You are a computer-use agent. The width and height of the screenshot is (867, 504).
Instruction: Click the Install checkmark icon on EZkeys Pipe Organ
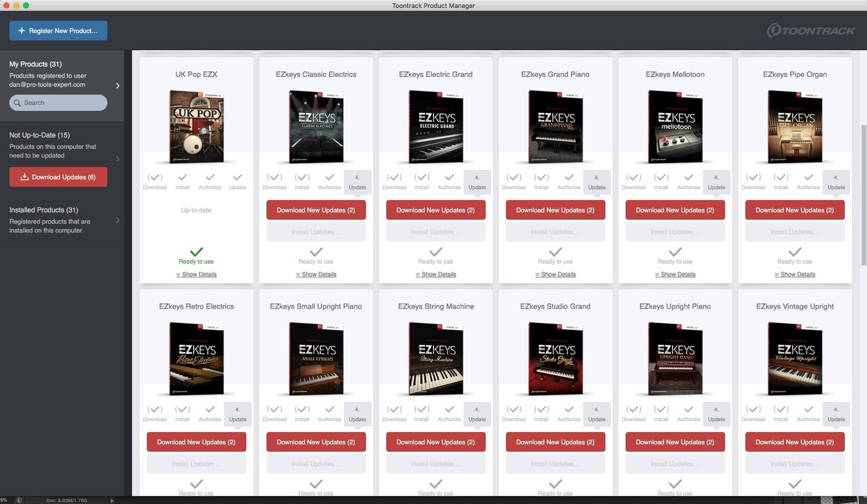point(780,178)
